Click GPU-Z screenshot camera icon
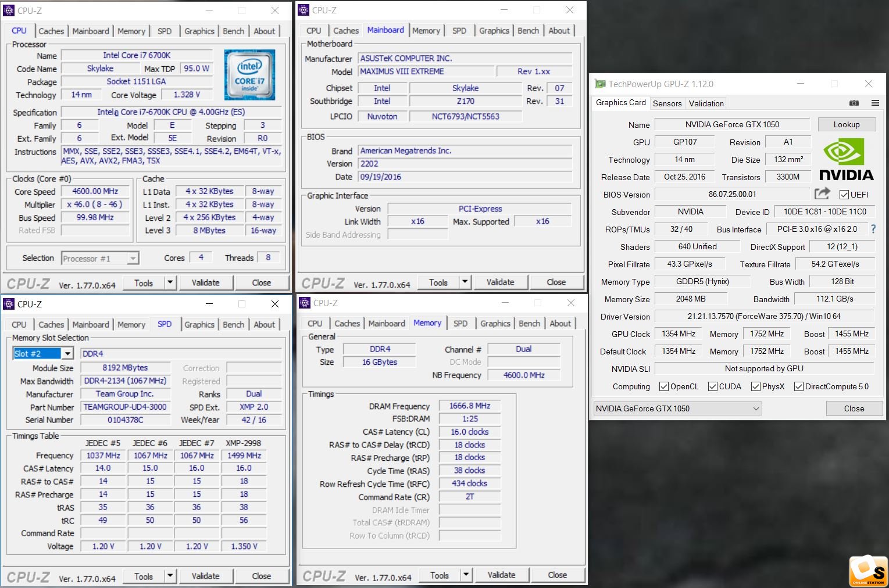The height and width of the screenshot is (588, 889). click(x=854, y=103)
